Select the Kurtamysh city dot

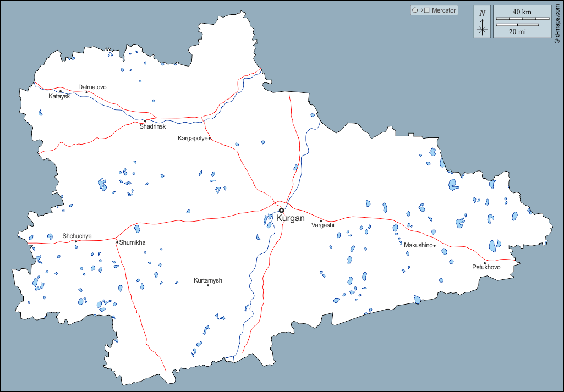[x=208, y=285]
